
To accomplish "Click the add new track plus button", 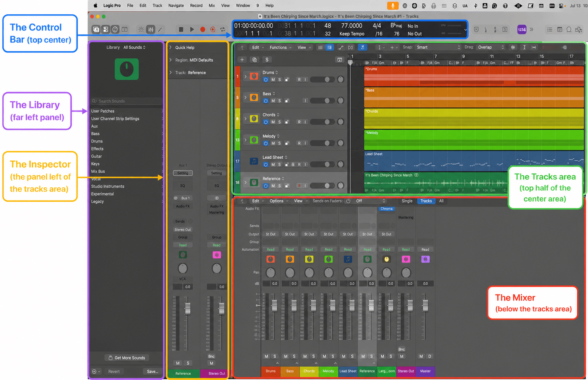I will coord(242,60).
